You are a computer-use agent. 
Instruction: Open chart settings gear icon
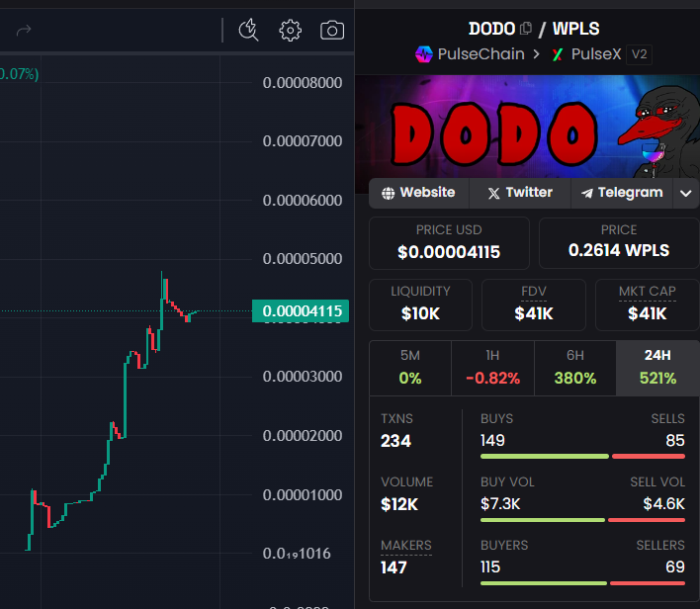(x=290, y=31)
